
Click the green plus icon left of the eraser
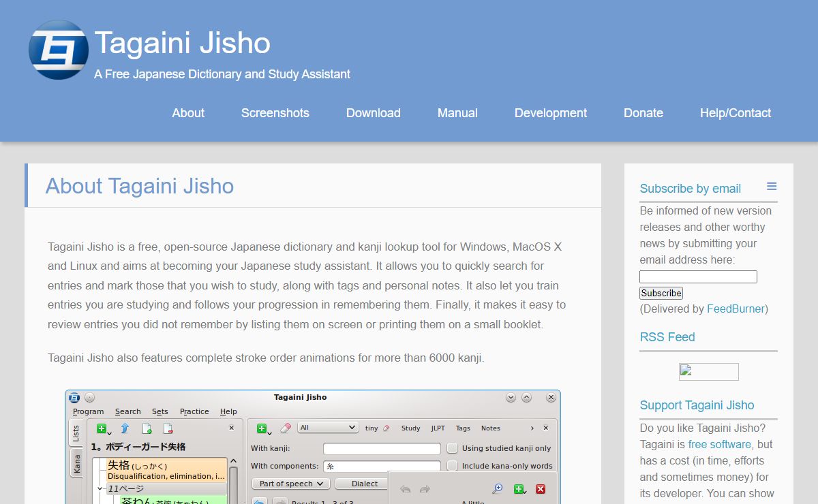click(262, 428)
